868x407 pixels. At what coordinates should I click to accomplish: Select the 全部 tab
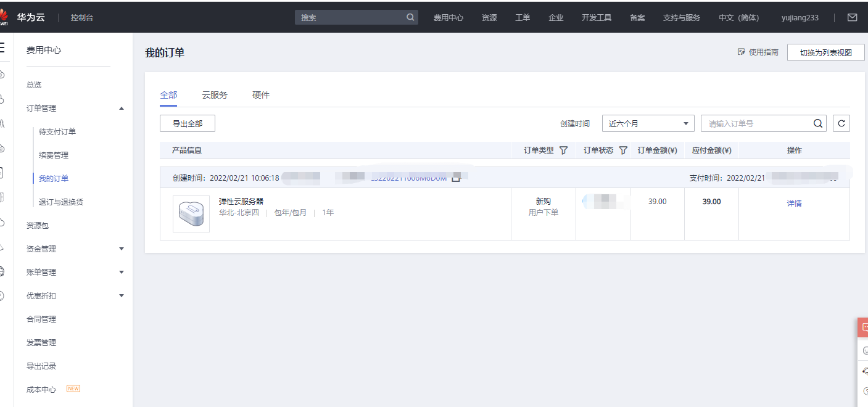pos(168,95)
